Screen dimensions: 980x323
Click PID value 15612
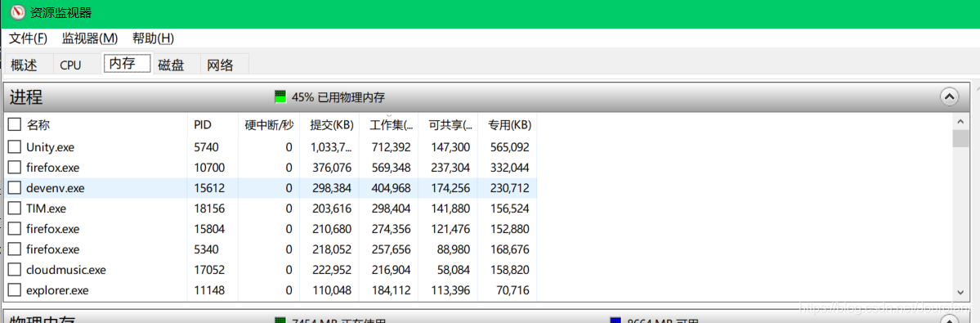point(209,188)
